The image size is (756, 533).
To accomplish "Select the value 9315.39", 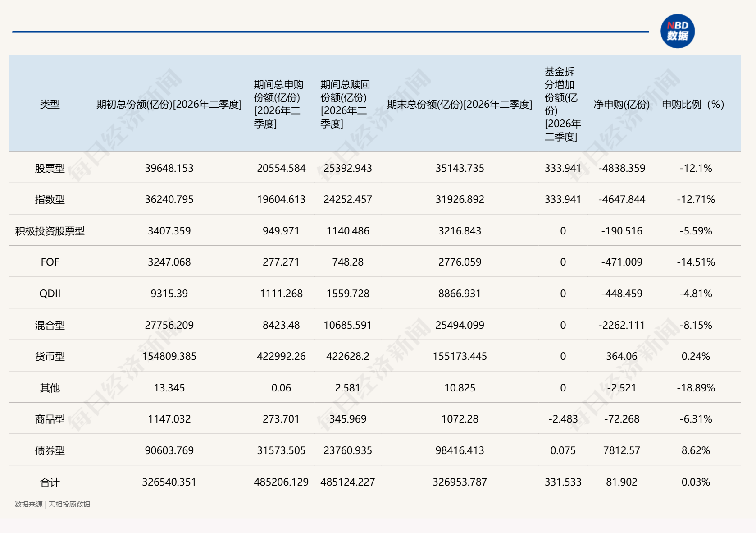I will 169,294.
